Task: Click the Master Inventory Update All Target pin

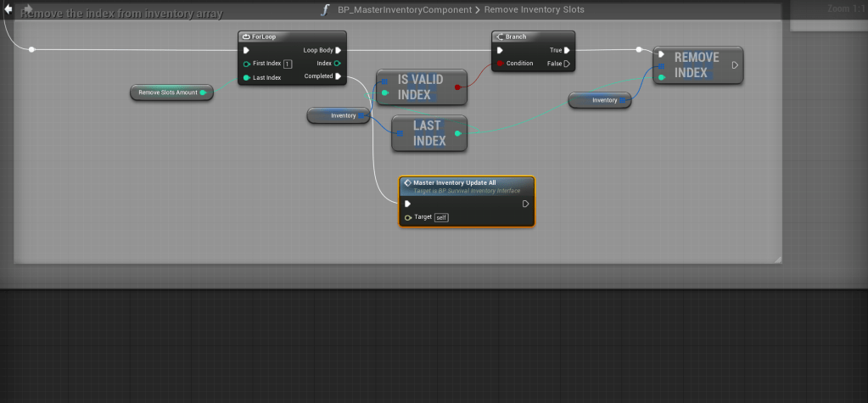Action: coord(408,217)
